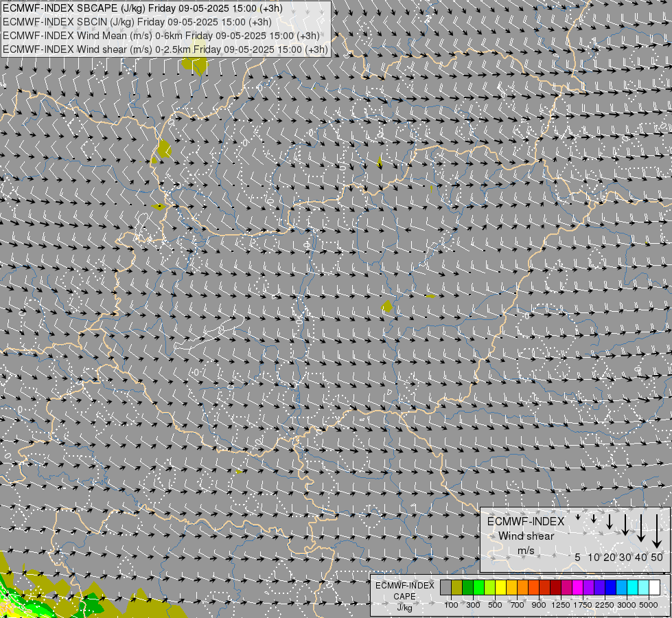Click the 700 label in CAPE legend
This screenshot has width=672, height=618.
[x=518, y=605]
